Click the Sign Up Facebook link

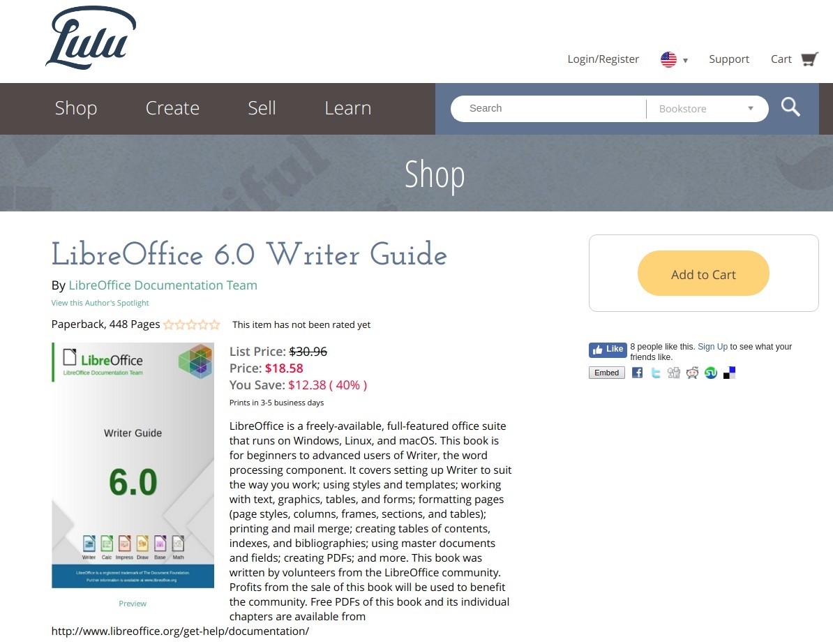coord(712,347)
